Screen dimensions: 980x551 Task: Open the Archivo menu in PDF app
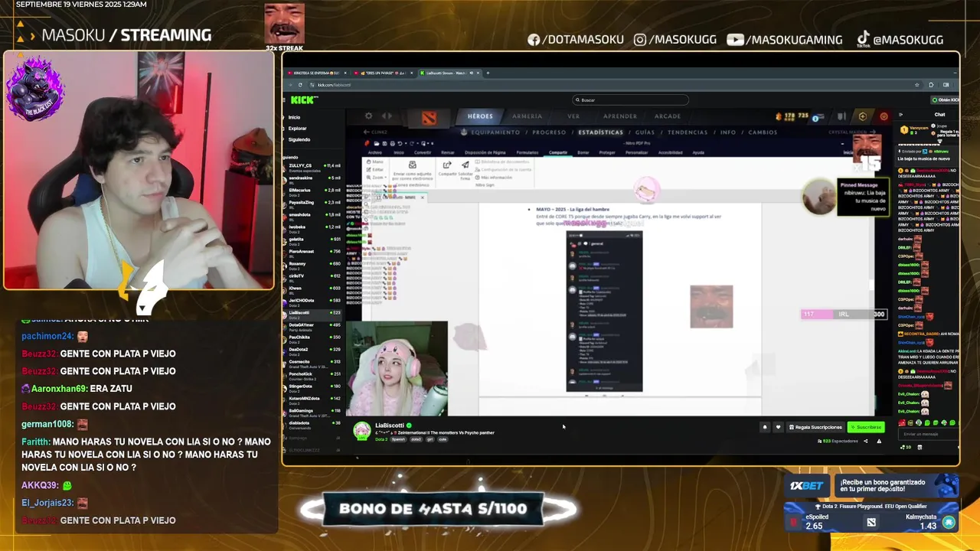pos(375,152)
